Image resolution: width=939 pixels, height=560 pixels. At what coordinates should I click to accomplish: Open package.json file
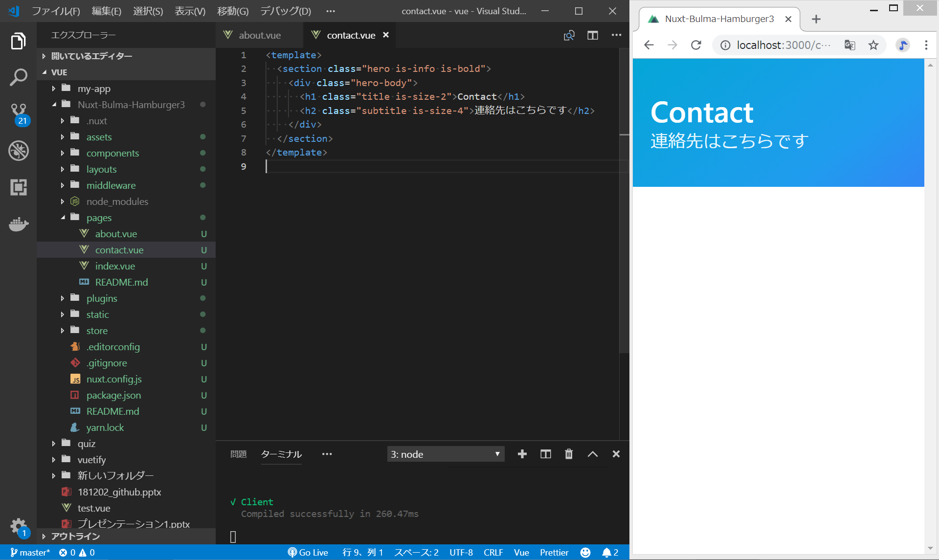(126, 395)
